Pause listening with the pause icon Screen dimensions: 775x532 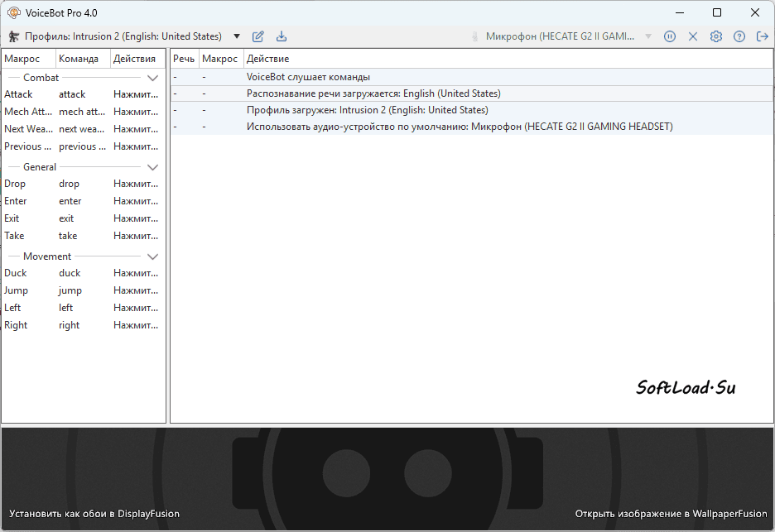[x=670, y=36]
